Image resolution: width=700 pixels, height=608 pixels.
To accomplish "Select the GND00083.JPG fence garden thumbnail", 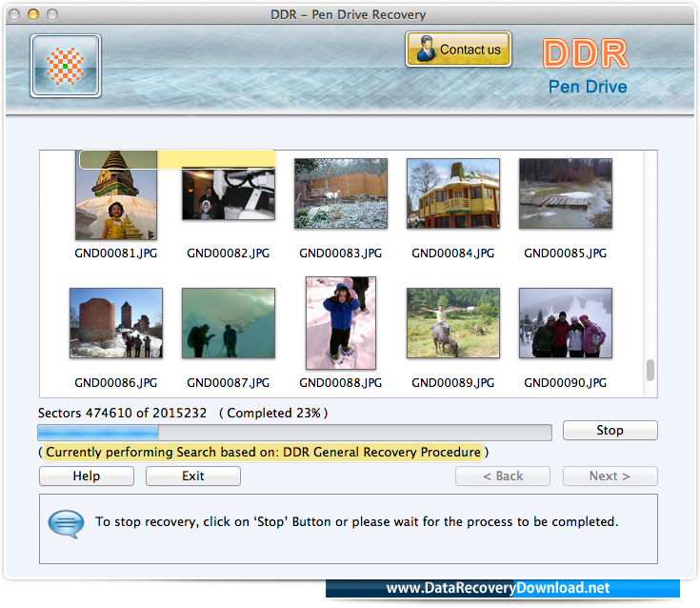I will click(x=341, y=193).
